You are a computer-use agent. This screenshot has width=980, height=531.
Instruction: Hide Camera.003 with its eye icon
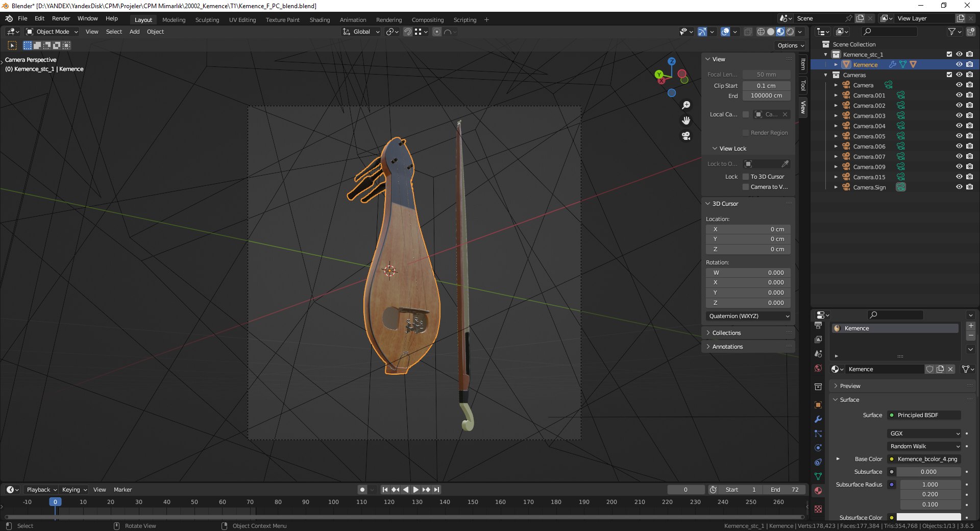click(959, 115)
